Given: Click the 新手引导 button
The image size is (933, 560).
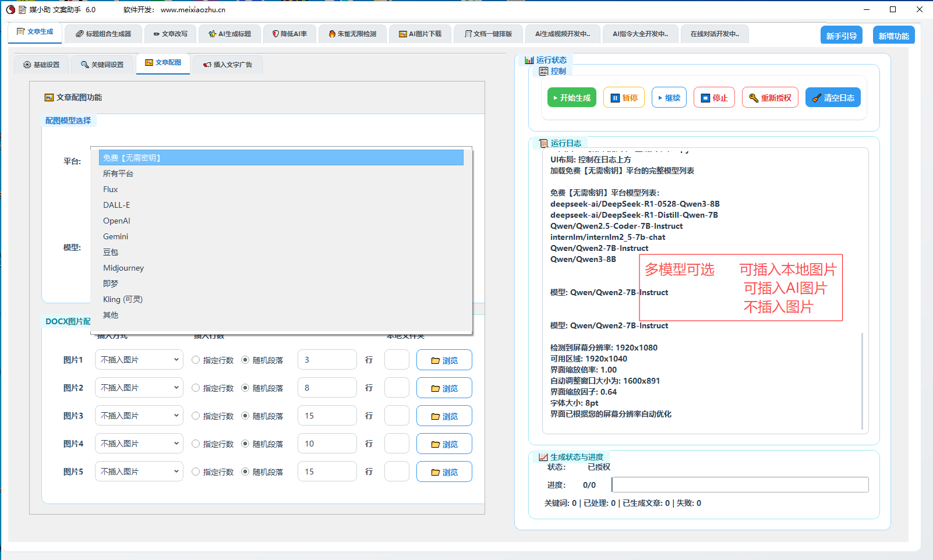Looking at the screenshot, I should point(841,36).
